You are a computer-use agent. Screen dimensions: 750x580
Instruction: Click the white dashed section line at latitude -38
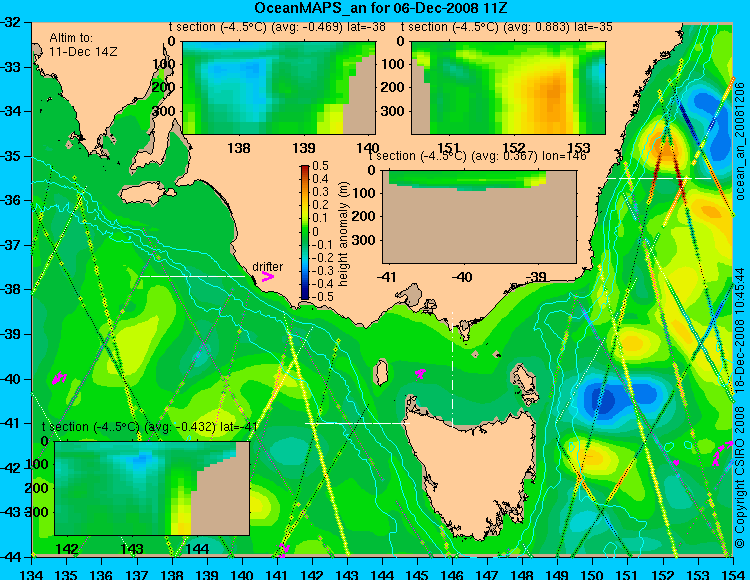pyautogui.click(x=192, y=276)
